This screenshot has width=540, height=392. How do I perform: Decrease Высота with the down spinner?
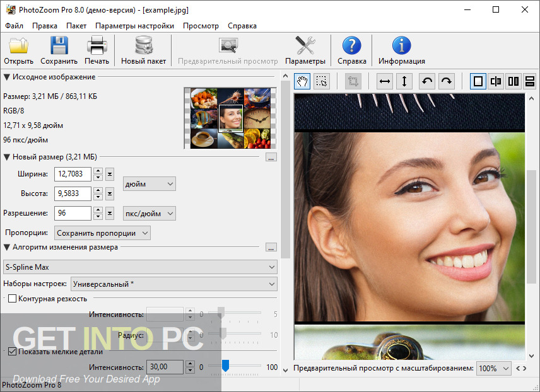point(98,197)
